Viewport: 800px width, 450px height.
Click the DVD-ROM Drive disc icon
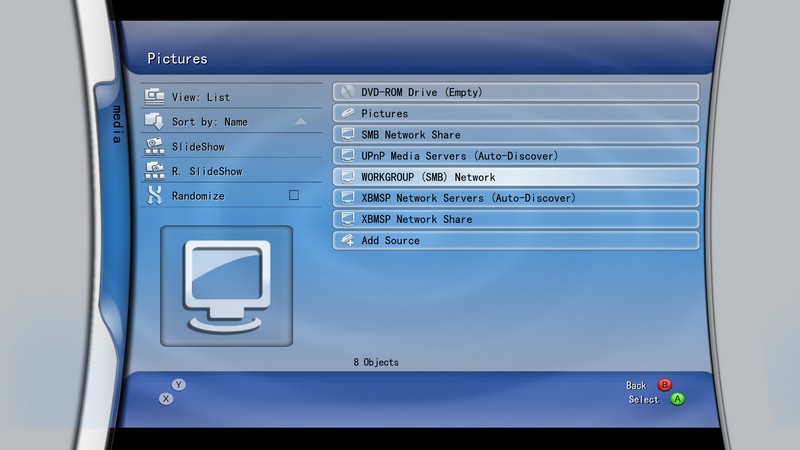tap(347, 93)
